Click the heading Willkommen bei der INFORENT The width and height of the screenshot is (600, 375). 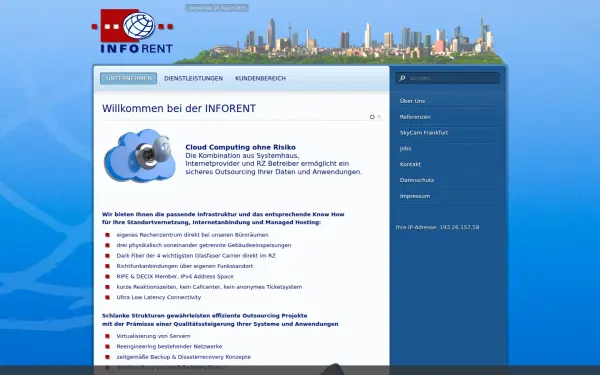pos(179,108)
